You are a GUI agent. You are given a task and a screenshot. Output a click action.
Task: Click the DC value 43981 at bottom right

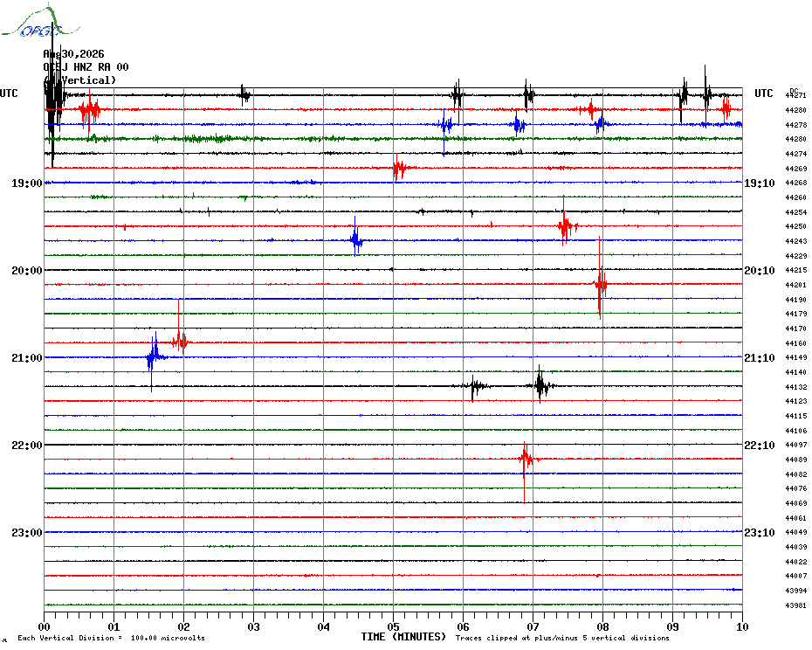pos(795,605)
